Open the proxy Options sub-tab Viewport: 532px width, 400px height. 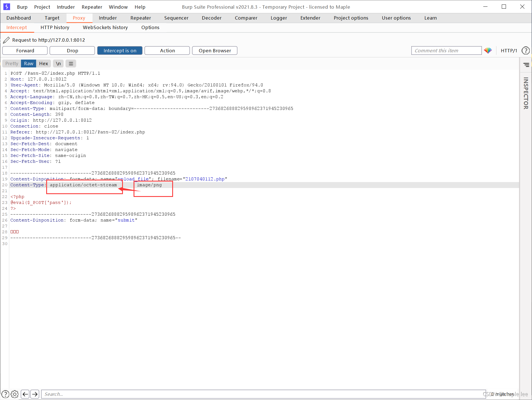150,27
